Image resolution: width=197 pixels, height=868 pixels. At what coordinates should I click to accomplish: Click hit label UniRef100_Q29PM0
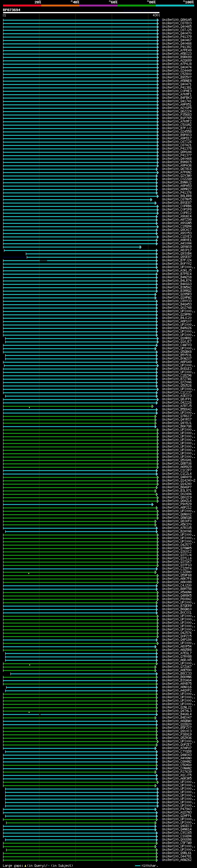pos(177,314)
